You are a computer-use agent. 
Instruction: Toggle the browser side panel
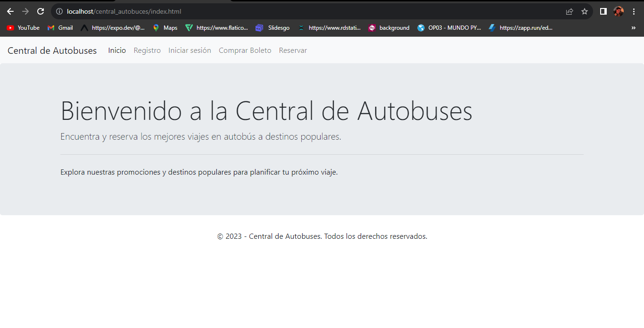pos(603,11)
